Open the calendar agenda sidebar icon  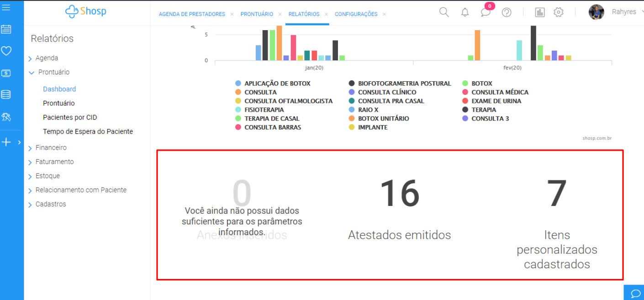click(x=6, y=29)
